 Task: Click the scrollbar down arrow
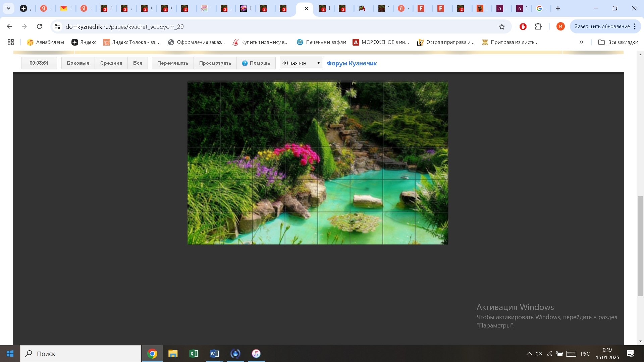click(x=640, y=341)
